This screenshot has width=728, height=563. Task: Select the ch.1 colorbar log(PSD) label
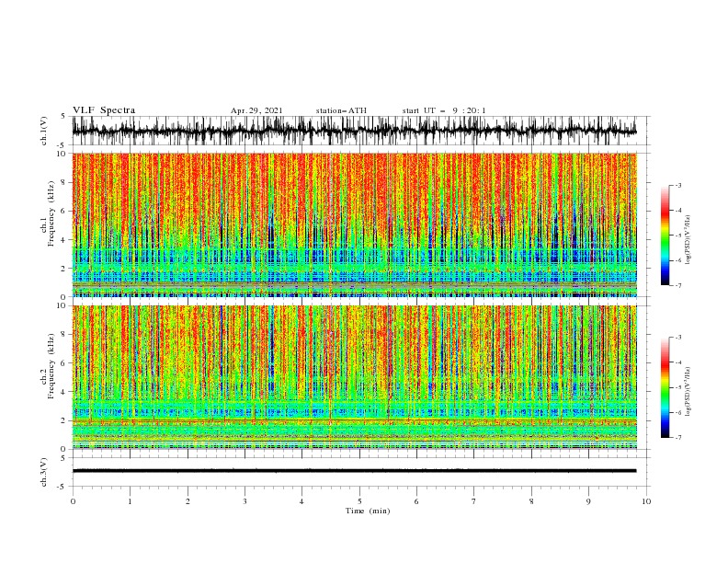tap(688, 240)
